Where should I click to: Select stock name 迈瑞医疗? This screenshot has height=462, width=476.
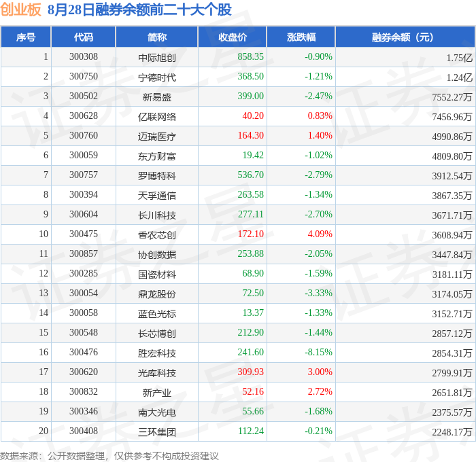click(157, 136)
